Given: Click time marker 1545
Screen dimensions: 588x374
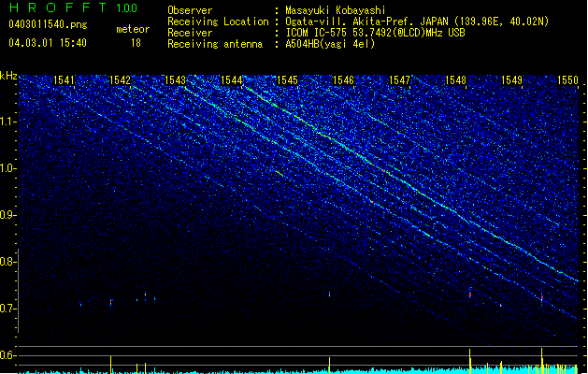Looking at the screenshot, I should tap(287, 80).
